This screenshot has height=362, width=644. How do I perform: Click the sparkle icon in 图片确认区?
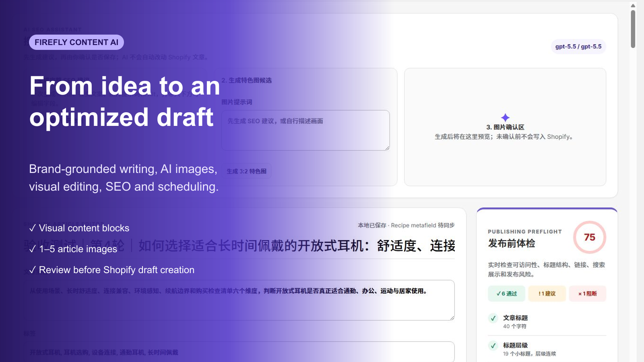505,117
